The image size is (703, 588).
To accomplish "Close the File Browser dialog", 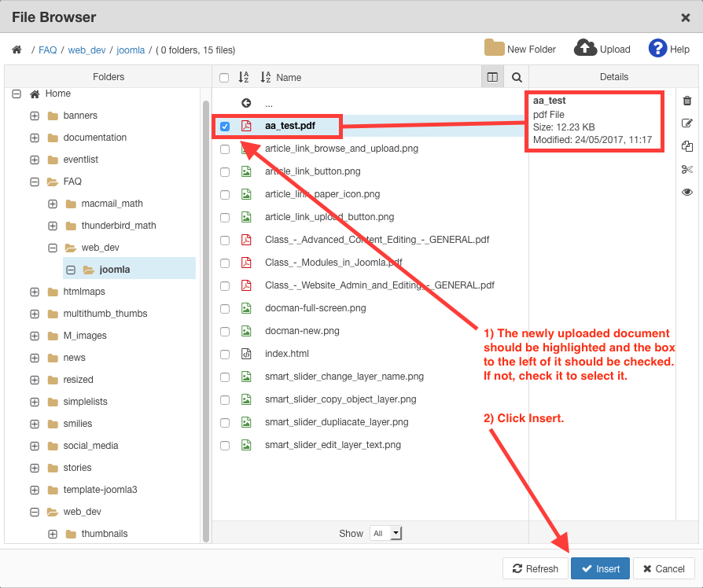I will [685, 17].
